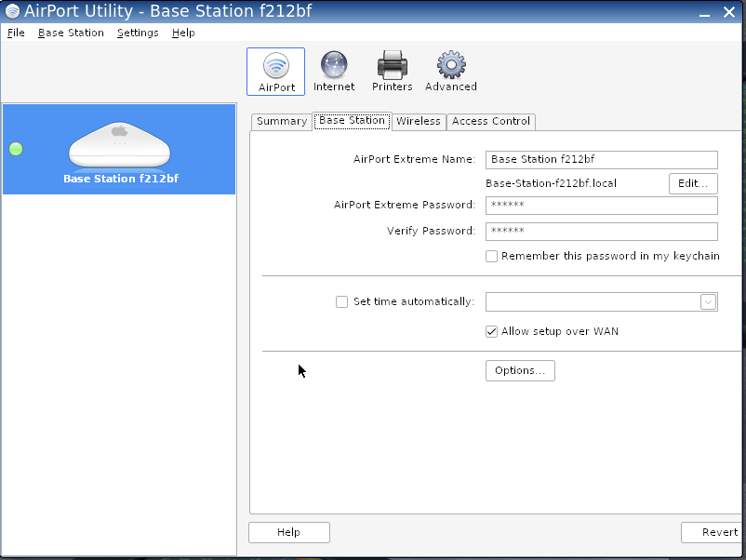This screenshot has width=746, height=560.
Task: Click the Edit... button
Action: [693, 183]
